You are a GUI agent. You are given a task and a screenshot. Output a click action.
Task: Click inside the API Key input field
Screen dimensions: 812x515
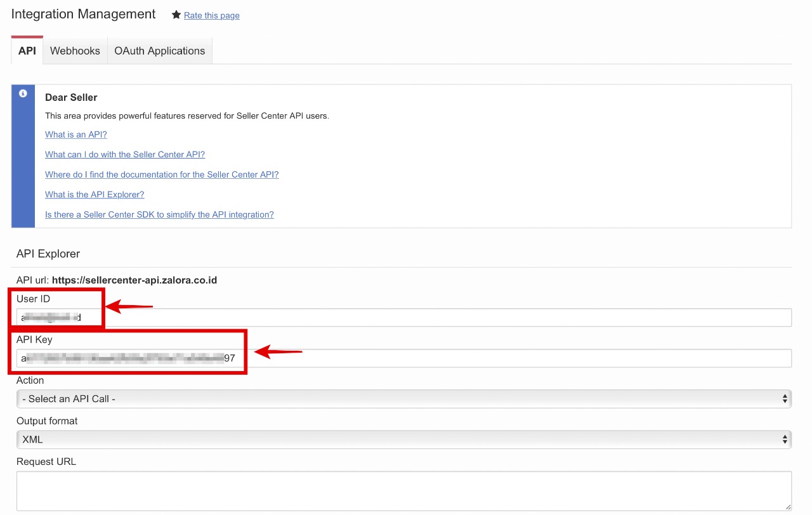point(507,358)
